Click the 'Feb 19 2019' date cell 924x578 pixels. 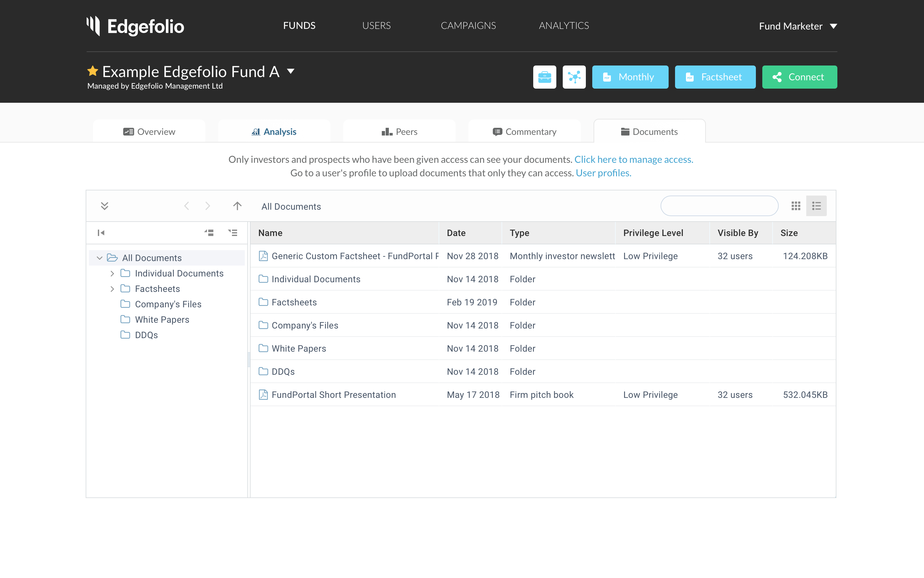472,302
